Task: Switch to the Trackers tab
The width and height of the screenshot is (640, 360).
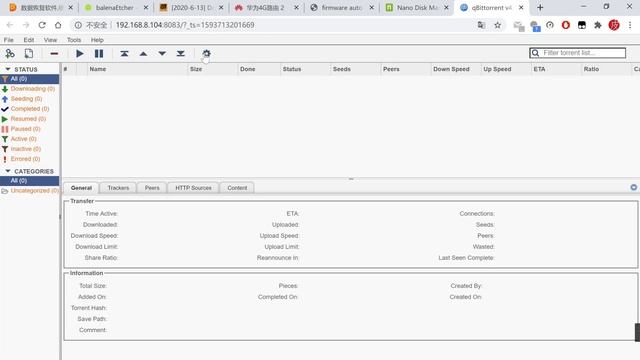Action: pos(118,188)
